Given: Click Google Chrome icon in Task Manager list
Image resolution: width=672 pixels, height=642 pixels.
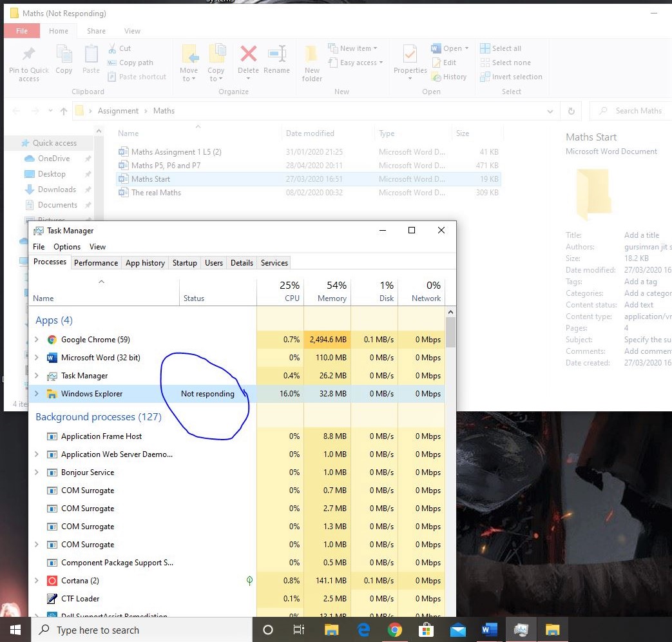Looking at the screenshot, I should pyautogui.click(x=52, y=340).
